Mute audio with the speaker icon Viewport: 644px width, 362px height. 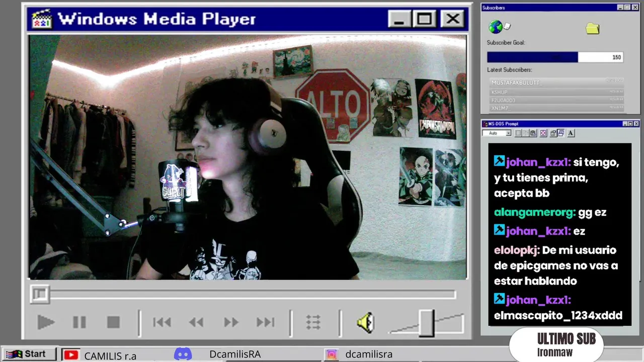click(x=366, y=322)
